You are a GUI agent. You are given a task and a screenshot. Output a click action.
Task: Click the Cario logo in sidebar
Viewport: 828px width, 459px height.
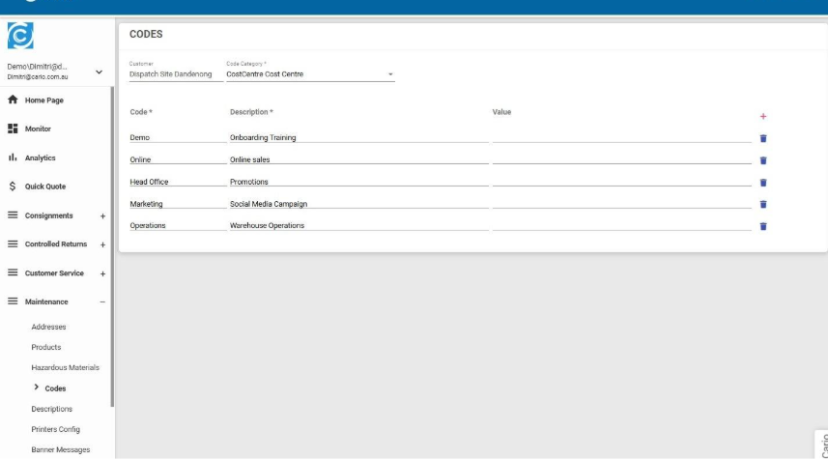tap(20, 36)
